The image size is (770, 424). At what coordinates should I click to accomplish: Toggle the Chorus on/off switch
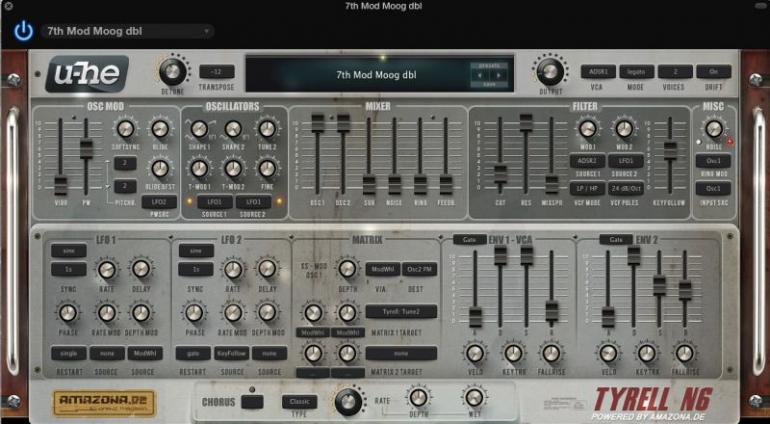pos(252,402)
